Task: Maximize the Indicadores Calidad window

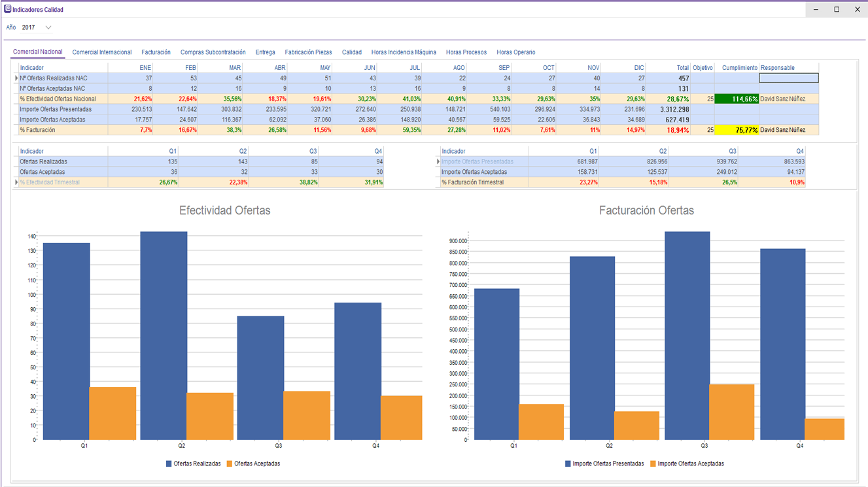Action: pos(837,10)
